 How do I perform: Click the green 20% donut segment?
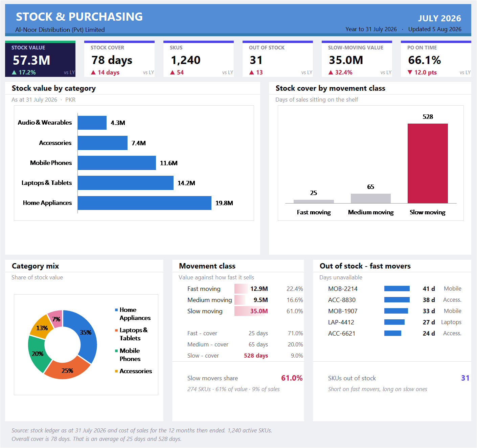pyautogui.click(x=37, y=354)
